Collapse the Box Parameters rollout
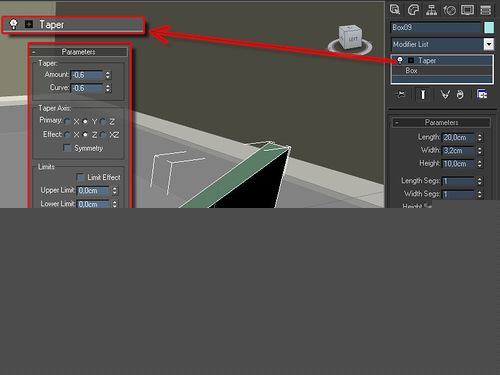 coord(441,122)
